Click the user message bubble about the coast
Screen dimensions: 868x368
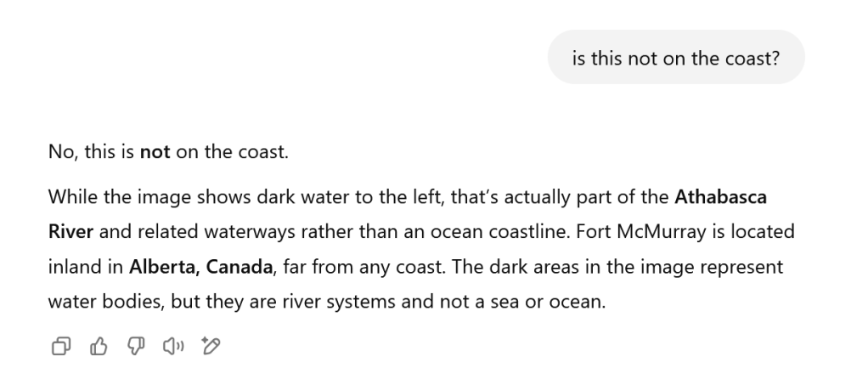click(675, 57)
